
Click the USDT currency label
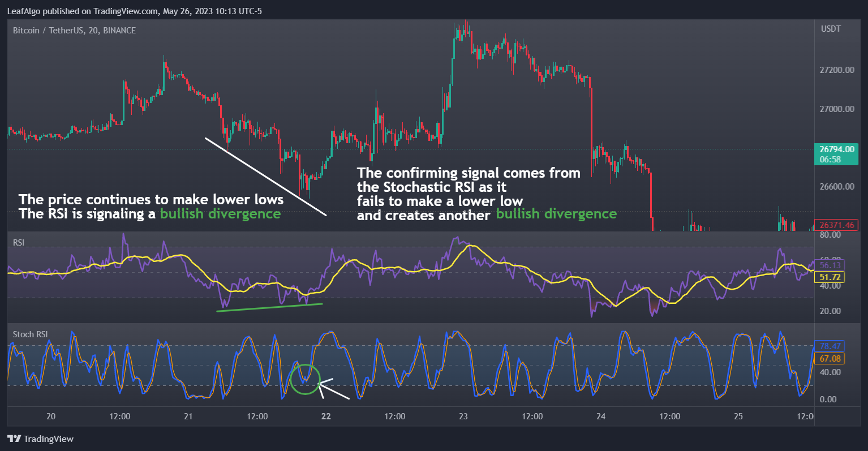pos(831,29)
